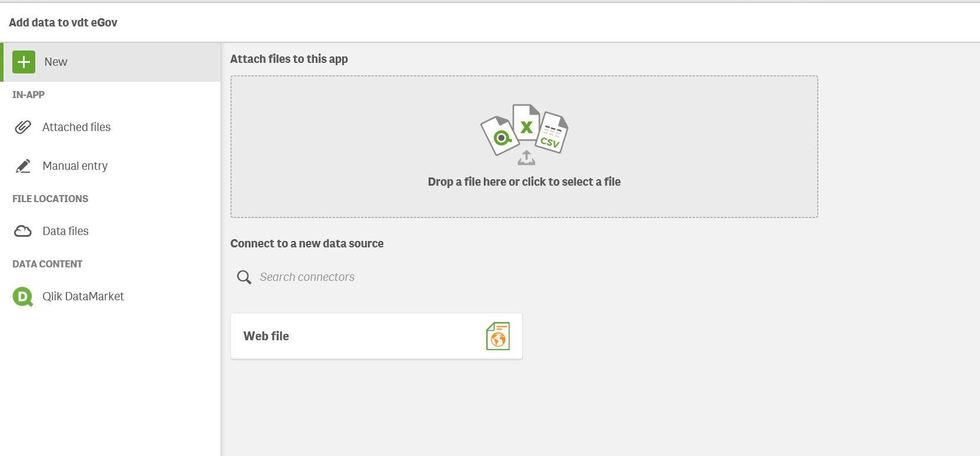This screenshot has height=456, width=980.
Task: Click the Web file label text
Action: pos(266,336)
